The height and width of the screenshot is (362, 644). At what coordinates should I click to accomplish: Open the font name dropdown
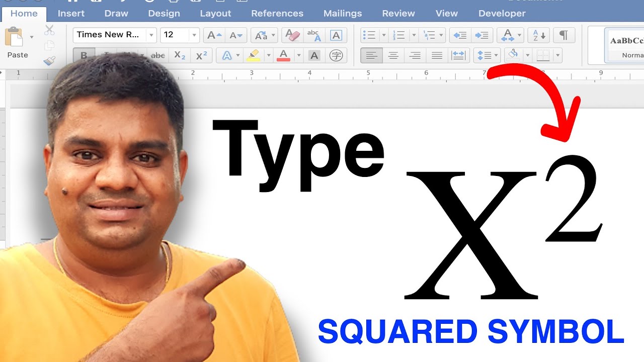pyautogui.click(x=151, y=35)
